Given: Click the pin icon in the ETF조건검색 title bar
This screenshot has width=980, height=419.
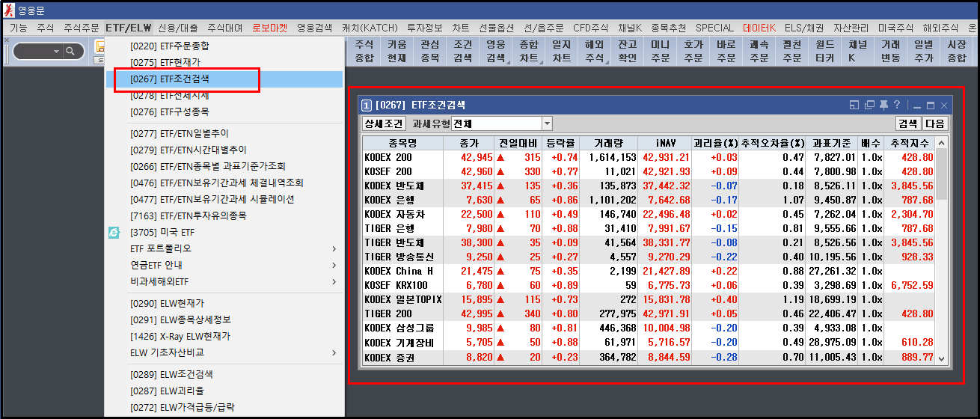Looking at the screenshot, I should [x=883, y=105].
